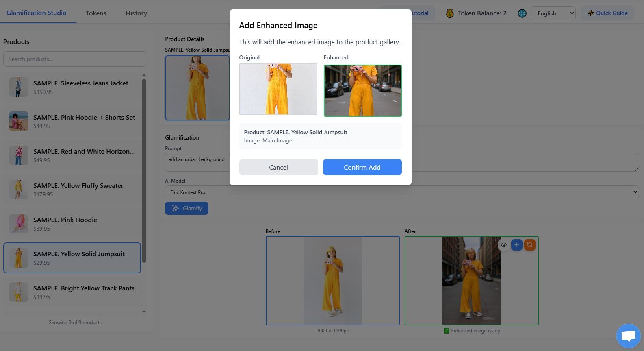Open the History tab
644x351 pixels.
coord(136,13)
